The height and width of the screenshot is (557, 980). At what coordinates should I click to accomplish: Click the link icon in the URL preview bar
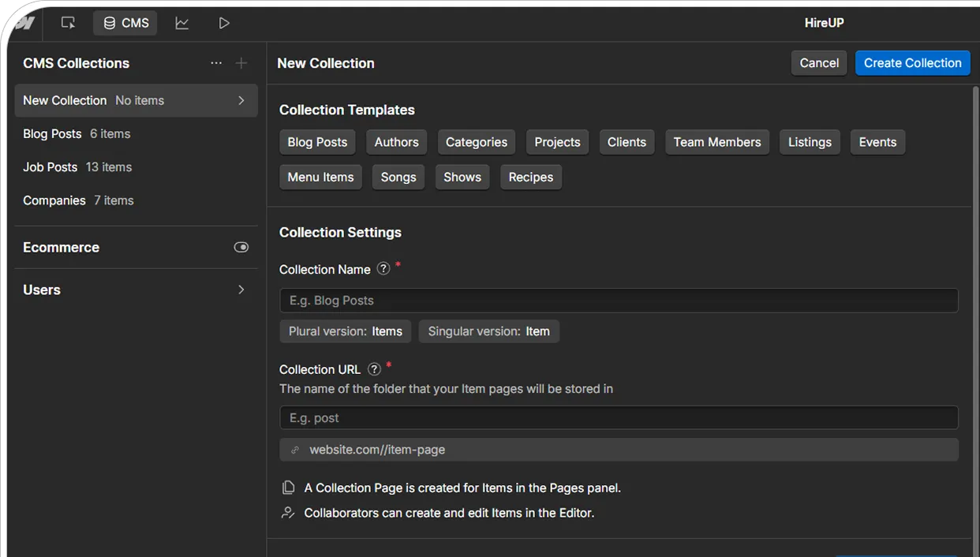point(295,449)
